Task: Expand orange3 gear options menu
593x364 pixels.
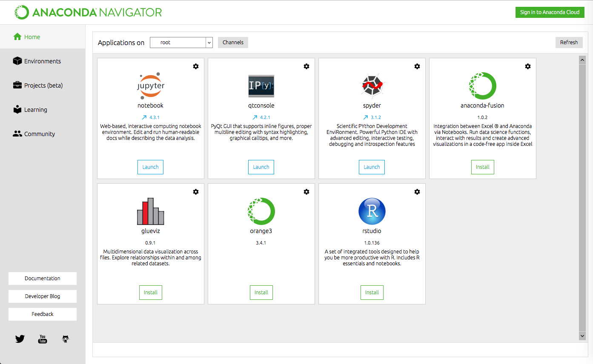Action: 307,192
